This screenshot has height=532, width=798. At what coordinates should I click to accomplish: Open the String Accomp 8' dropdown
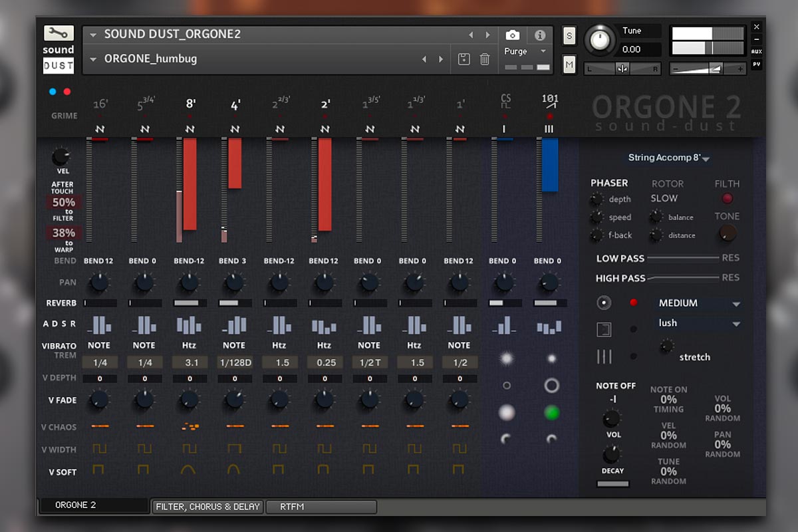pyautogui.click(x=668, y=158)
